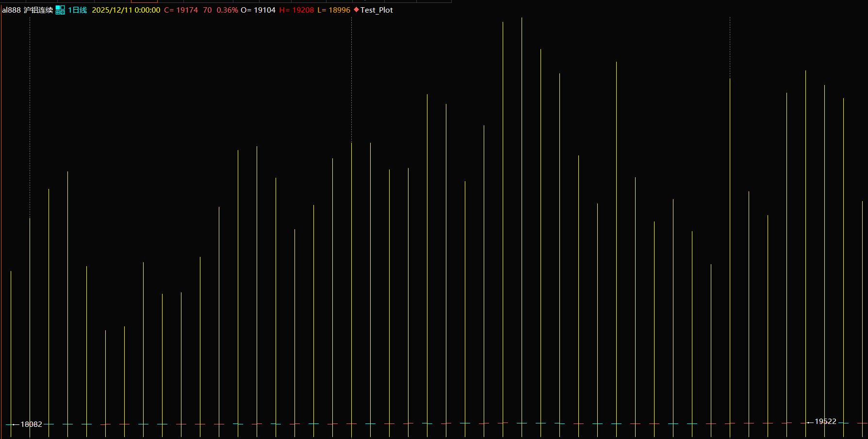Viewport: 868px width, 439px height.
Task: Select the al888 沪铝连续 contract name
Action: pos(27,10)
